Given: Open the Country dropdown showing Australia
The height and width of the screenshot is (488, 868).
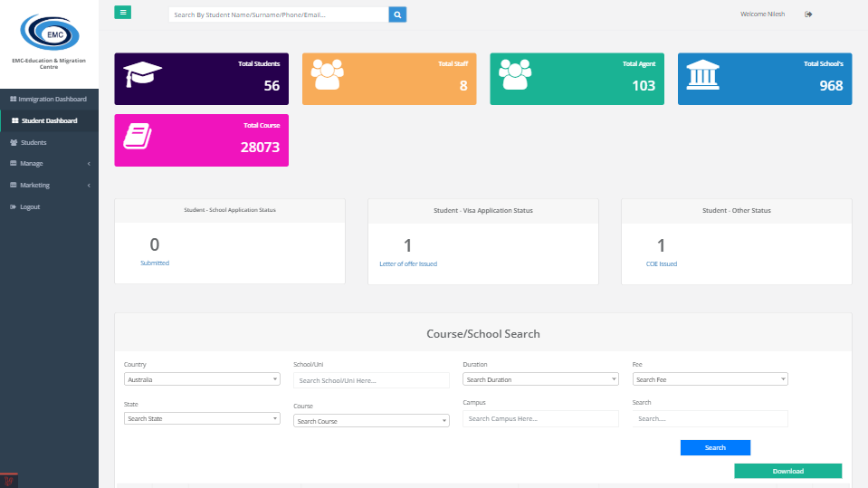Looking at the screenshot, I should click(x=202, y=379).
